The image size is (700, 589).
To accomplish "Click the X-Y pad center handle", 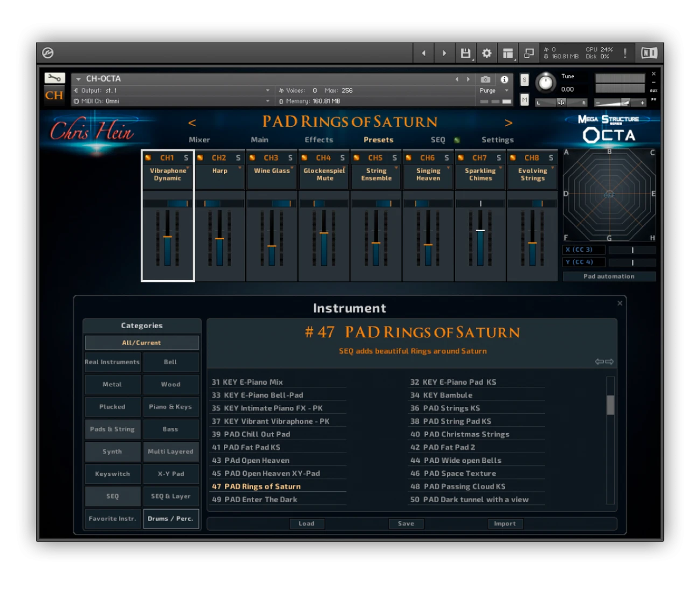I will tap(609, 195).
